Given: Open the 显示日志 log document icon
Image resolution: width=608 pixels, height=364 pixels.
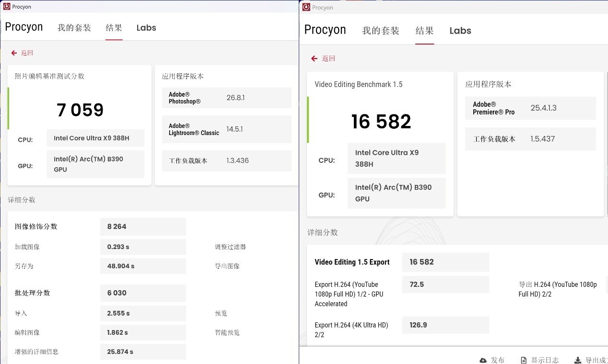Looking at the screenshot, I should (x=525, y=359).
